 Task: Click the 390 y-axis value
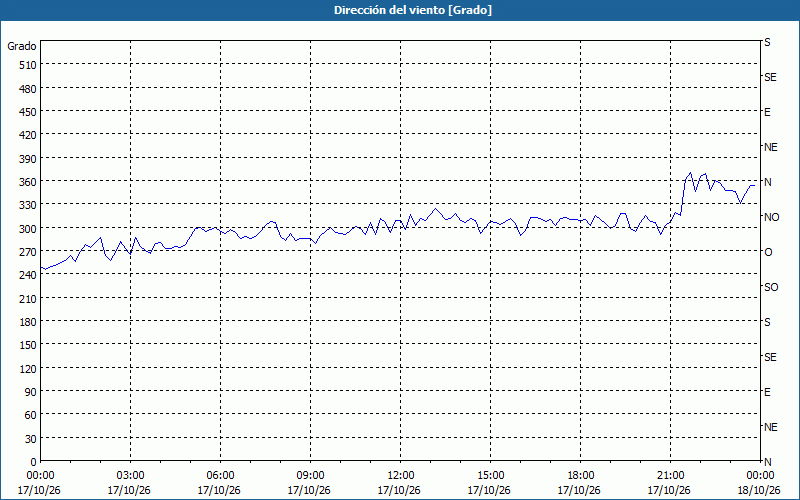tap(28, 159)
